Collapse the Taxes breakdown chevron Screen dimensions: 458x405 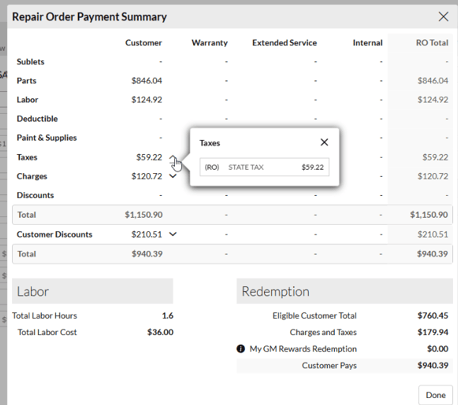173,157
